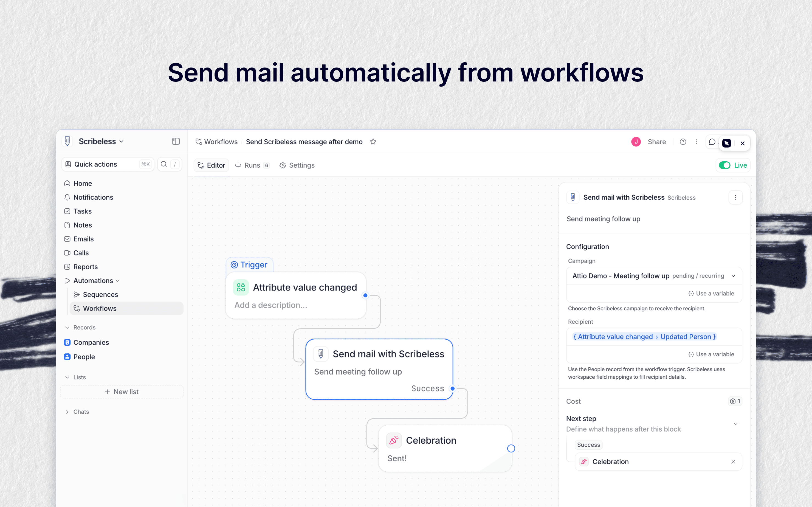Open the comments speech bubble icon

click(x=712, y=142)
